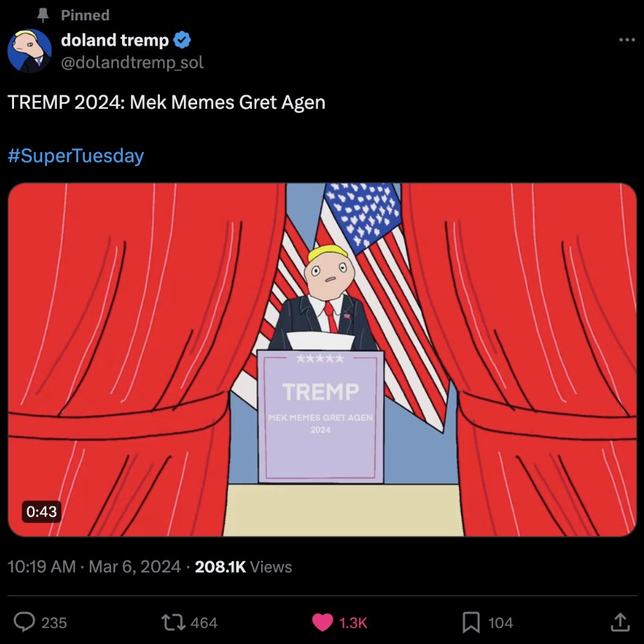Click the 0:43 video duration badge
Viewport: 644px width, 644px height.
click(x=41, y=511)
